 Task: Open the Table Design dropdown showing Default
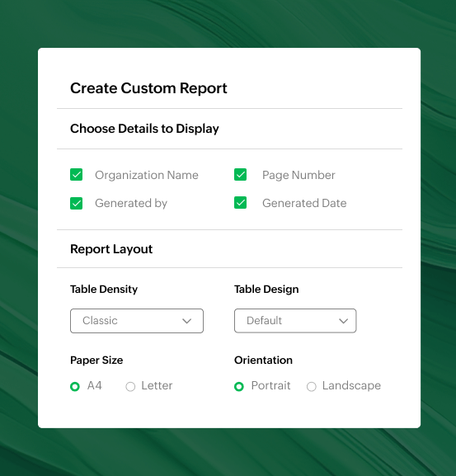[x=295, y=321]
